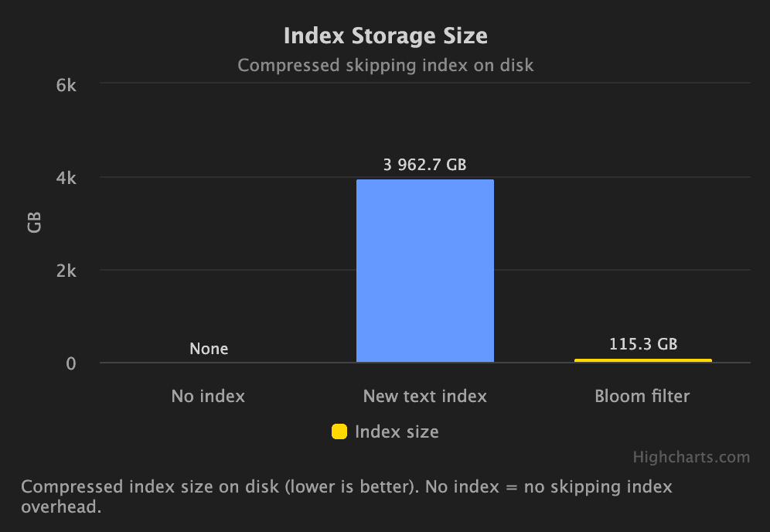Click the Bloom filter x-axis label
The height and width of the screenshot is (532, 770).
642,397
